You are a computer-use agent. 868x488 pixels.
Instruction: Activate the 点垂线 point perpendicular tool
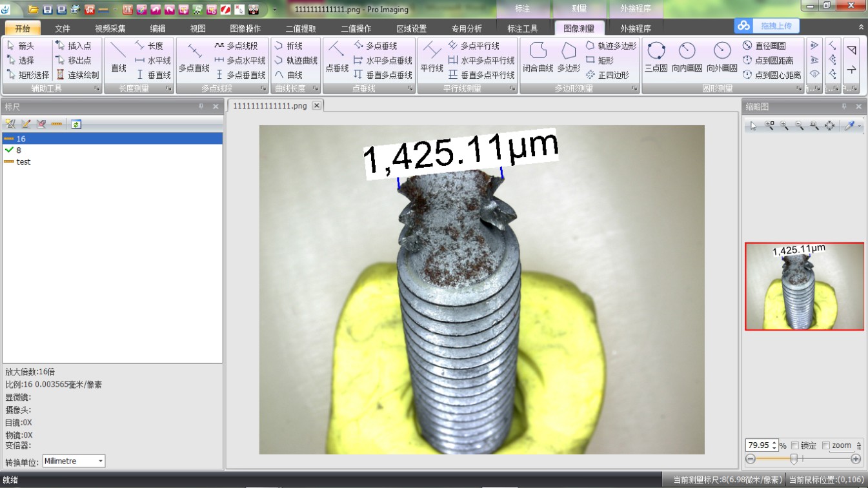click(337, 56)
